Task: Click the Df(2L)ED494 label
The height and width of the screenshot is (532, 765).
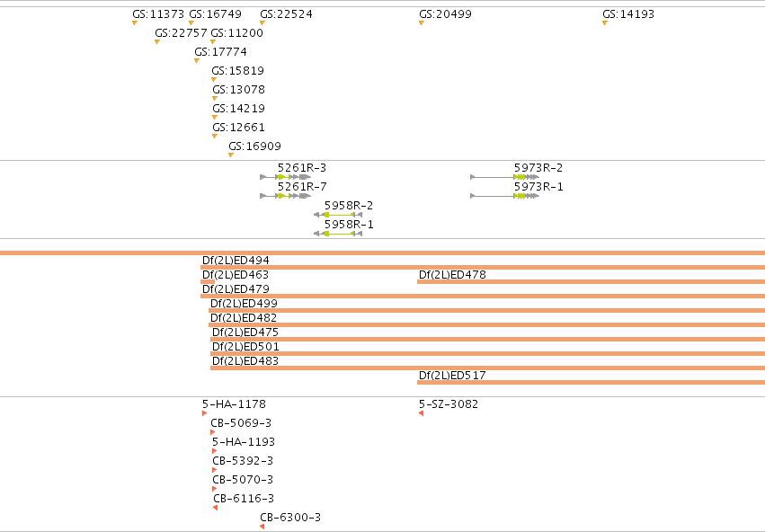Action: pyautogui.click(x=236, y=261)
